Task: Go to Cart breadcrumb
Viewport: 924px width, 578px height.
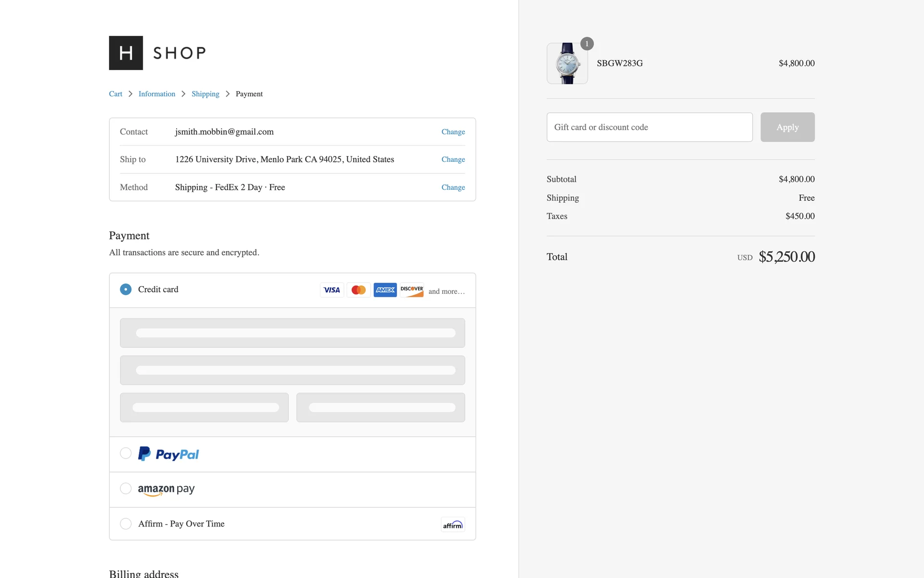Action: (115, 94)
